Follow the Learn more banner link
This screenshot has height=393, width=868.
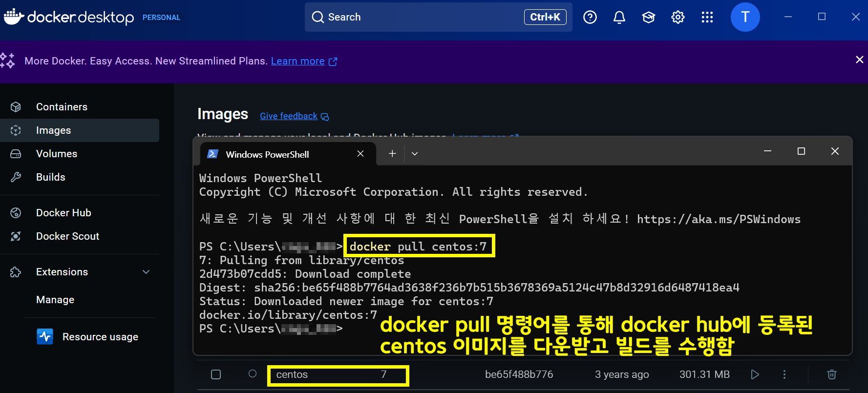[x=298, y=61]
